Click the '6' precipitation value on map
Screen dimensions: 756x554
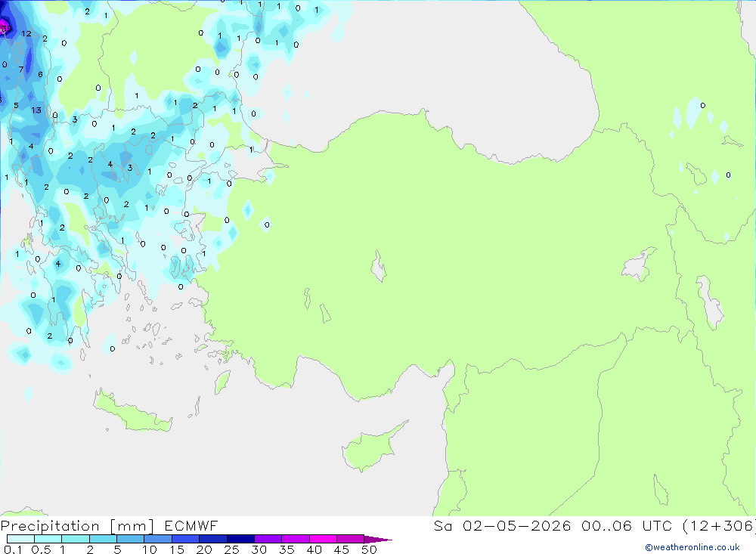point(41,74)
